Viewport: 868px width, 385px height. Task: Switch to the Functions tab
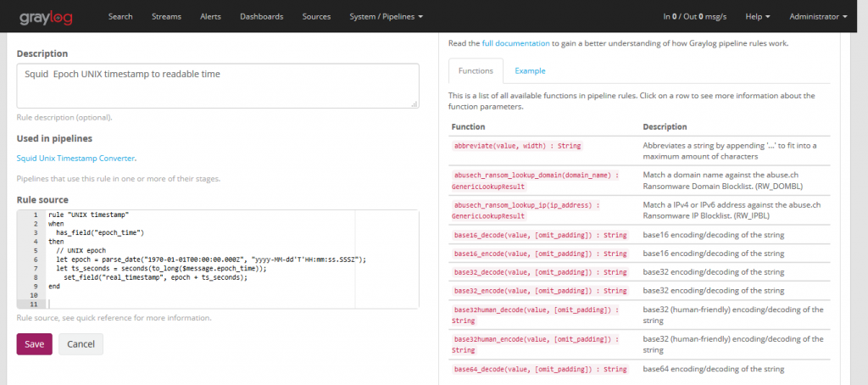[476, 71]
